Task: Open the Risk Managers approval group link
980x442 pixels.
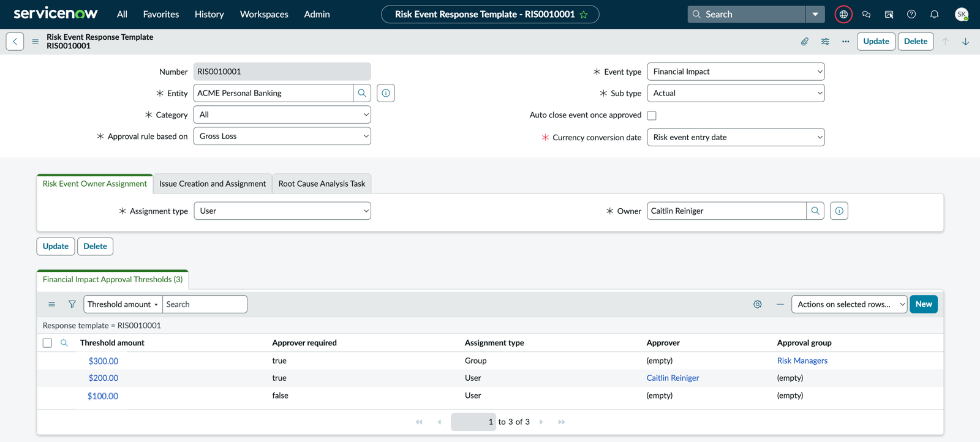Action: click(802, 361)
